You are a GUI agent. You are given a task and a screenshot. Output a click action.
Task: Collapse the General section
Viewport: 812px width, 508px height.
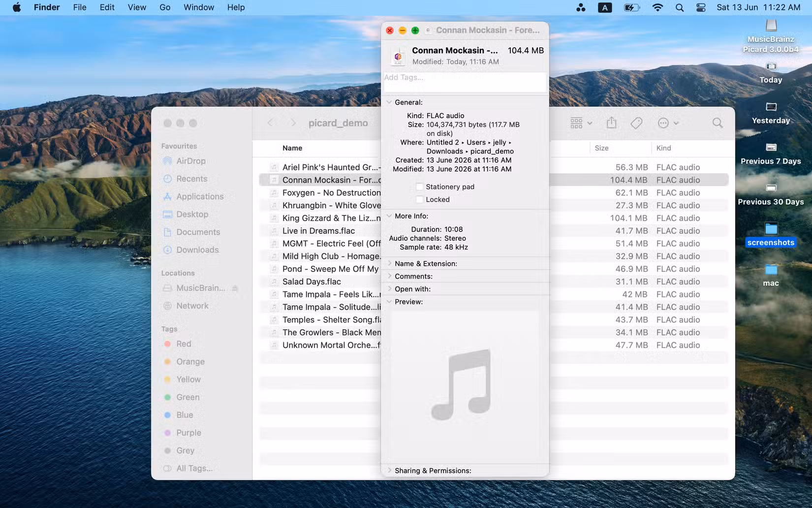pyautogui.click(x=389, y=102)
